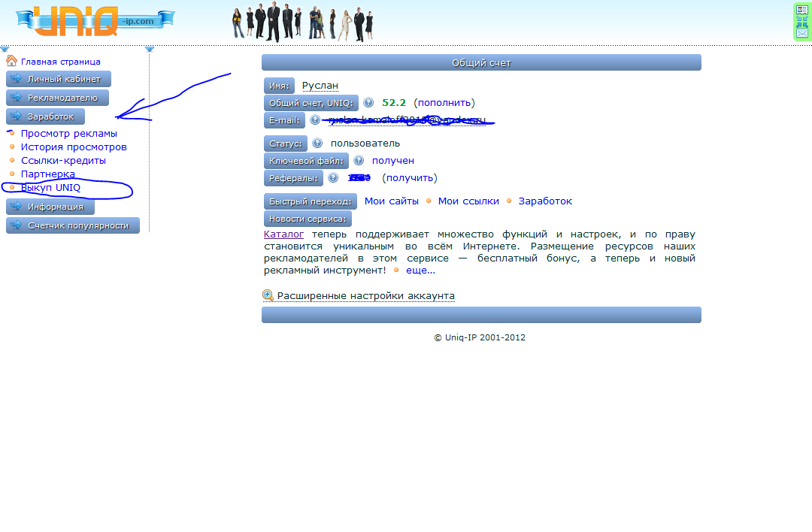Go to Заработок quick link in account panel

pos(545,201)
